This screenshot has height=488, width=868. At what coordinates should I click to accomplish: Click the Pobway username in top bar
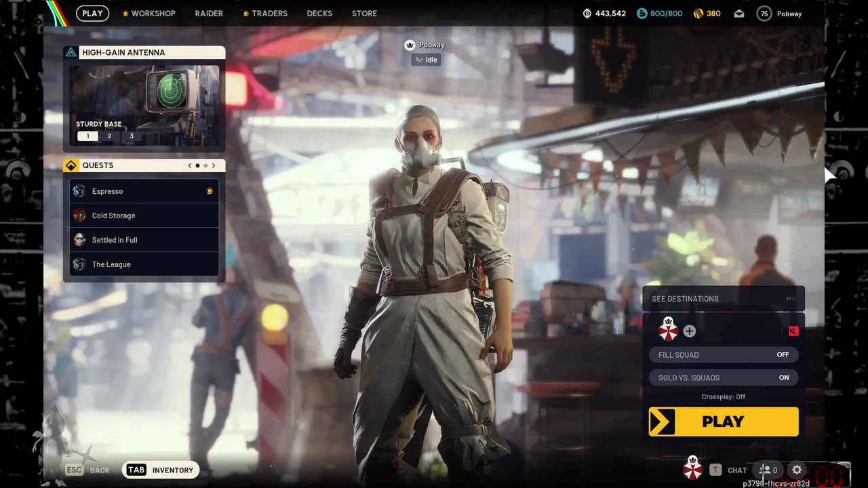click(x=789, y=14)
